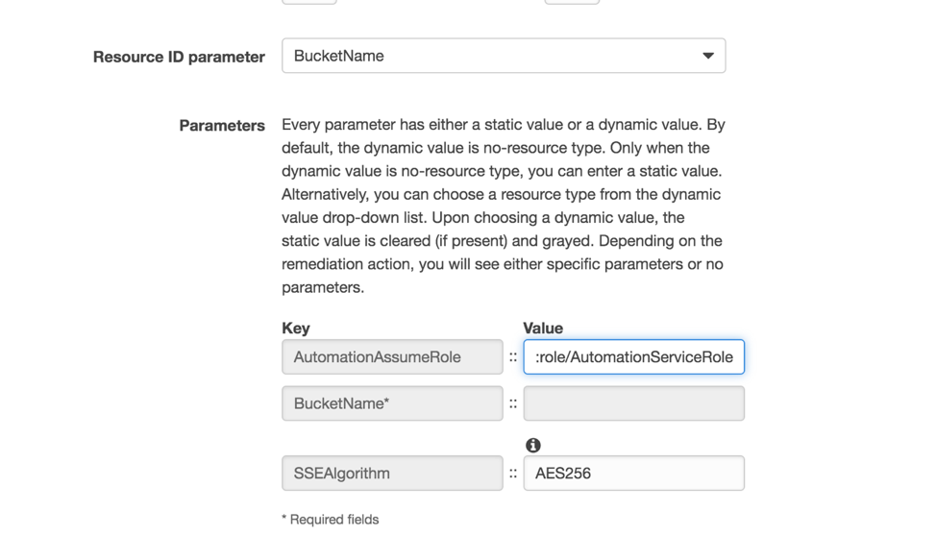Click the "Resource ID parameter" label
The width and height of the screenshot is (936, 560).
tap(179, 57)
